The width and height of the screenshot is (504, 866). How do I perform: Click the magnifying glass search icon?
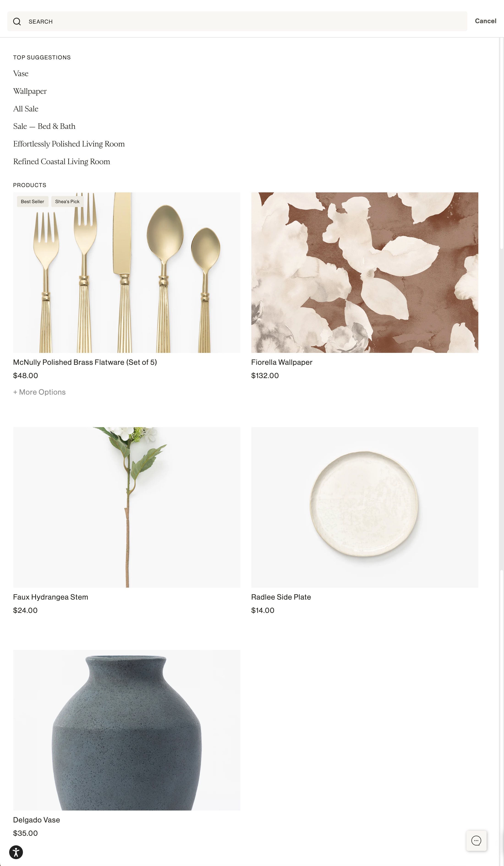pyautogui.click(x=17, y=22)
